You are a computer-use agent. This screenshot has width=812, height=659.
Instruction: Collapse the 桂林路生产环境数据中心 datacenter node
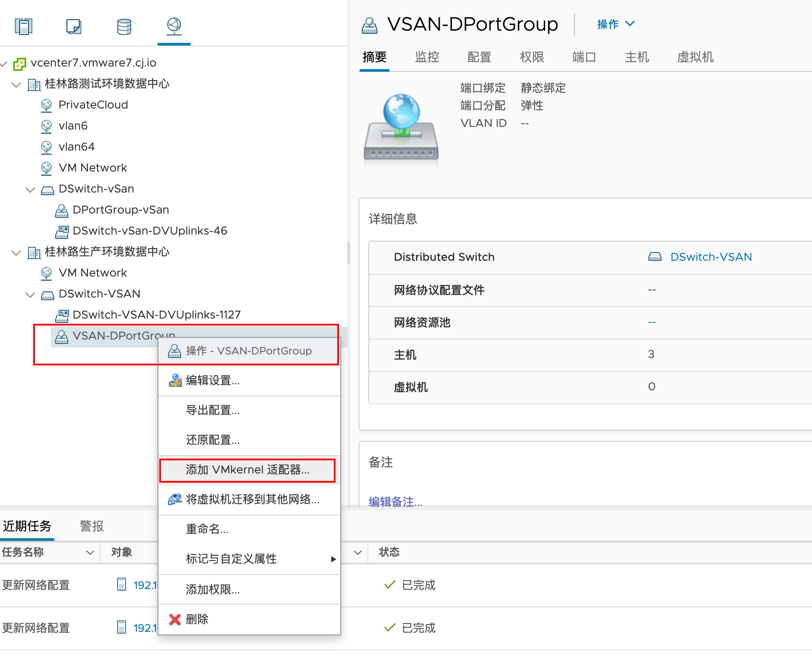click(x=16, y=253)
